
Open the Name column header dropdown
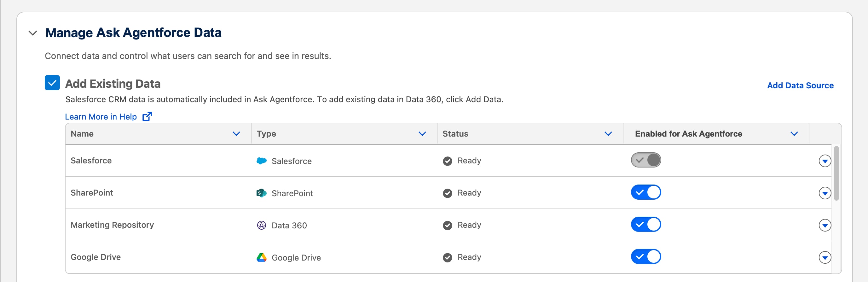236,134
